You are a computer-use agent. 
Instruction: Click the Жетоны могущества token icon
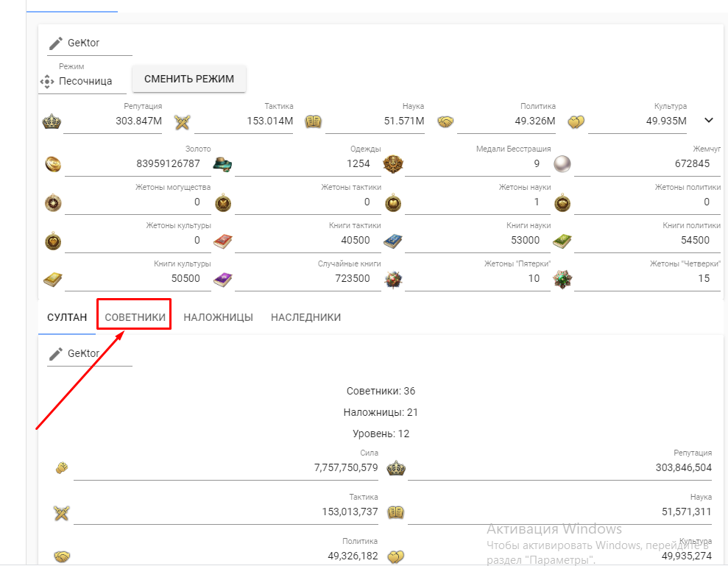[x=53, y=203]
